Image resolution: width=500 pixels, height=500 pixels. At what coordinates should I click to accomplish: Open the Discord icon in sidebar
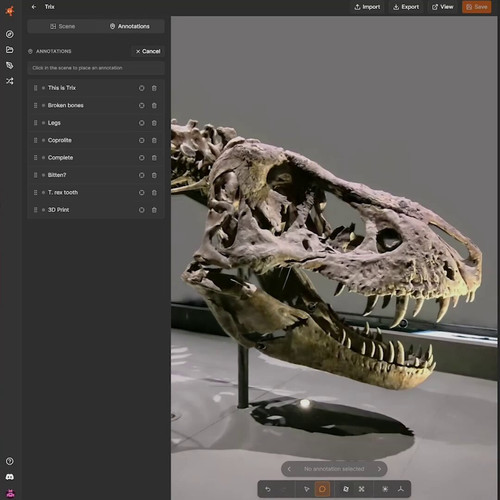click(10, 477)
